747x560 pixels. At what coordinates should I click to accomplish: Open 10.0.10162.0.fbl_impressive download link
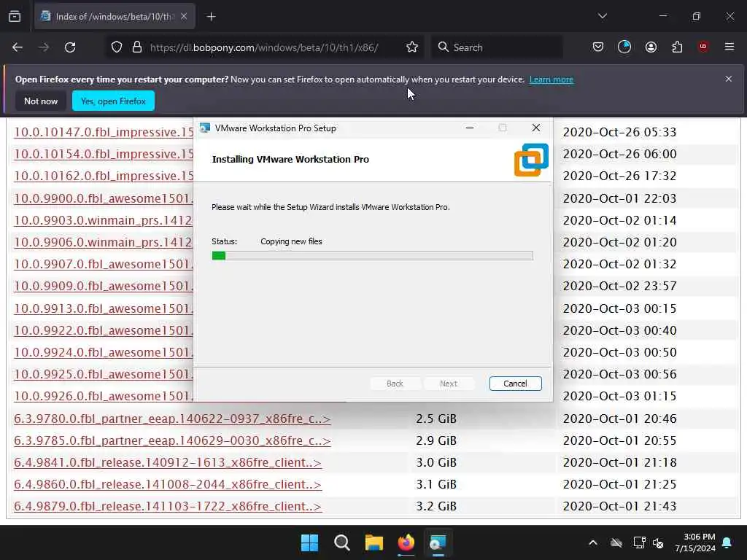[x=104, y=176]
